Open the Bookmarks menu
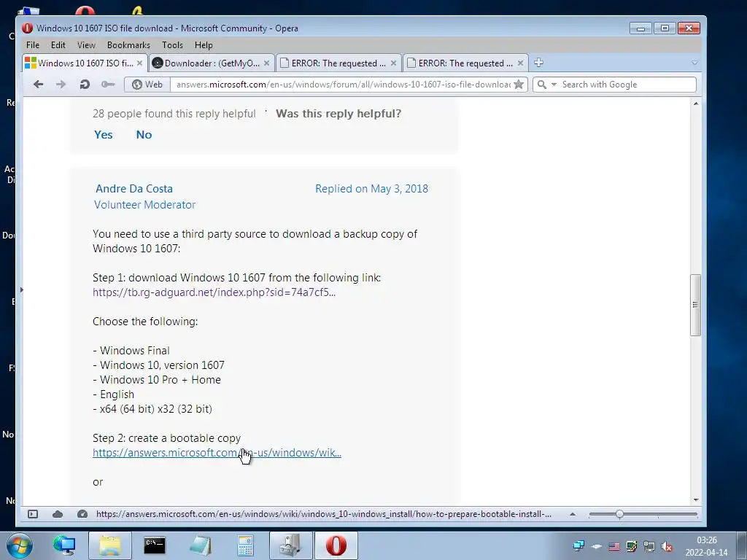 click(128, 44)
